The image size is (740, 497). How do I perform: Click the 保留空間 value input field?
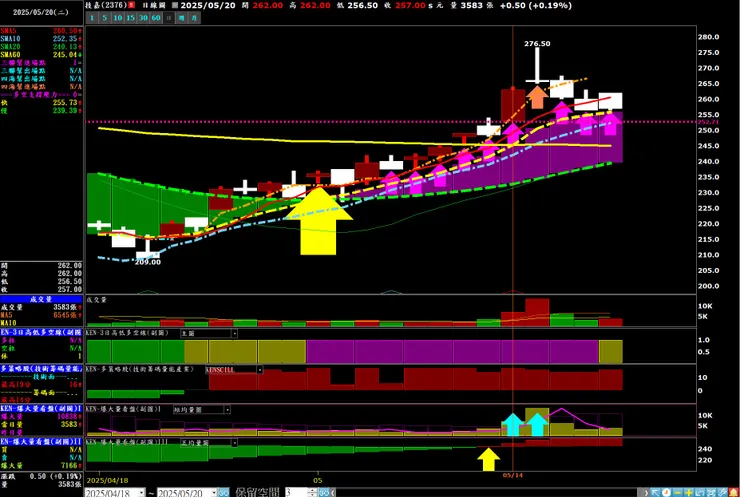click(x=296, y=492)
